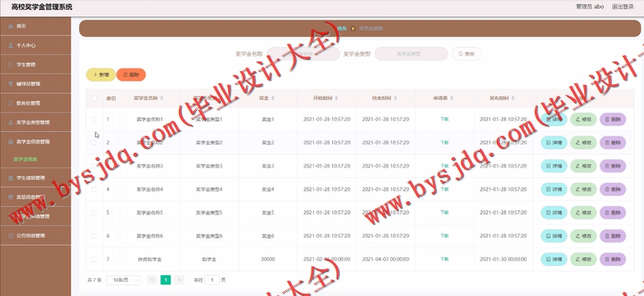
Task: Click 退出登录 to log out
Action: (623, 6)
